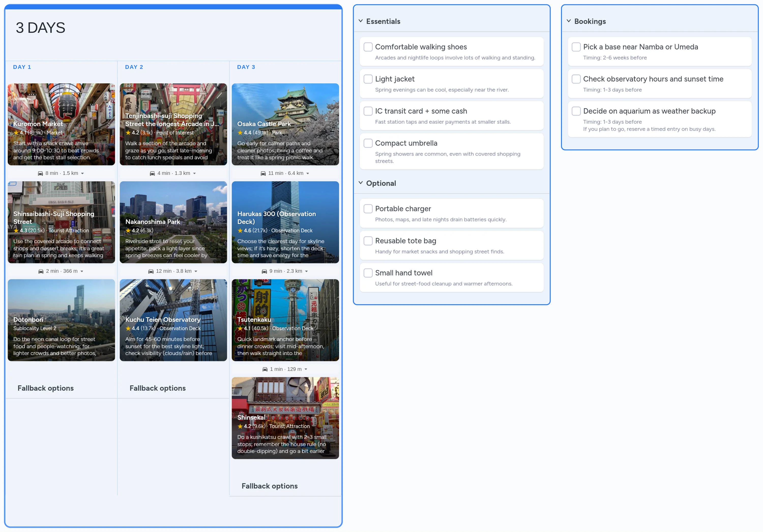Open Fallback options under Day 3

coord(270,486)
